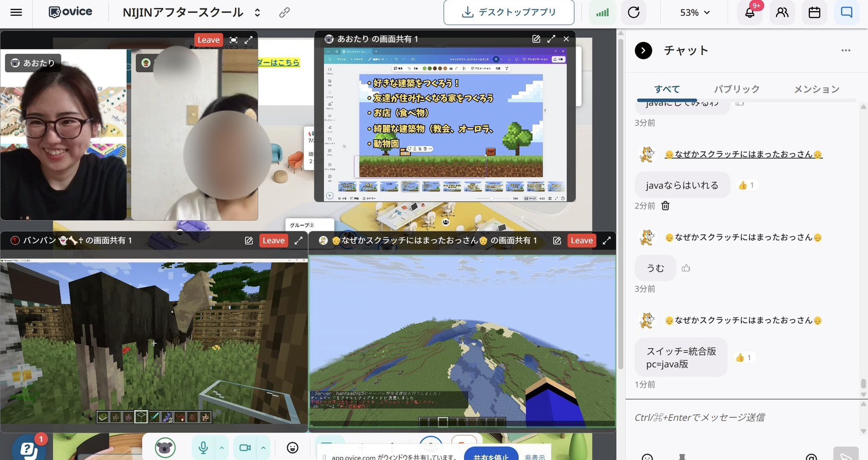This screenshot has height=460, width=868.
Task: Check the green signal strength indicator
Action: tap(602, 12)
